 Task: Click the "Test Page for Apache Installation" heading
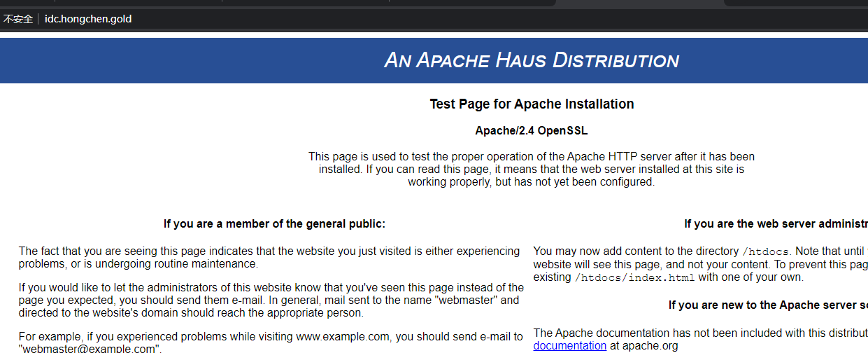coord(532,104)
